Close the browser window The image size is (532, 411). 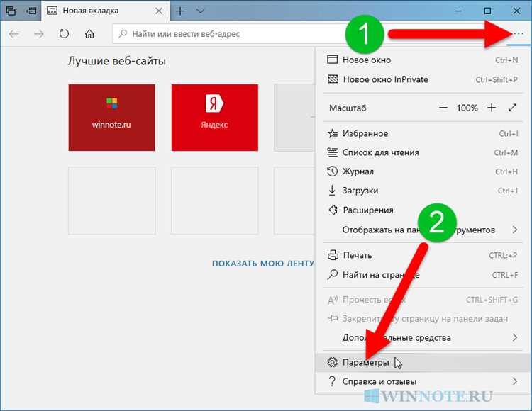coord(516,11)
